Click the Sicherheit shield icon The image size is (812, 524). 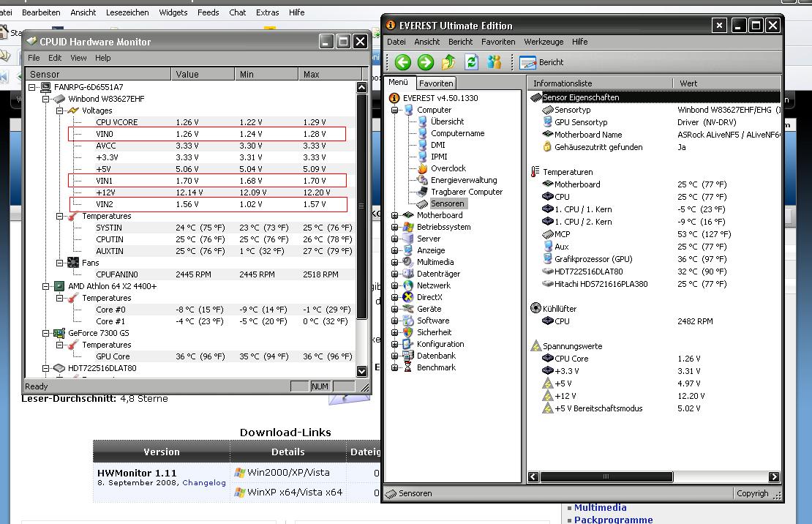point(408,332)
